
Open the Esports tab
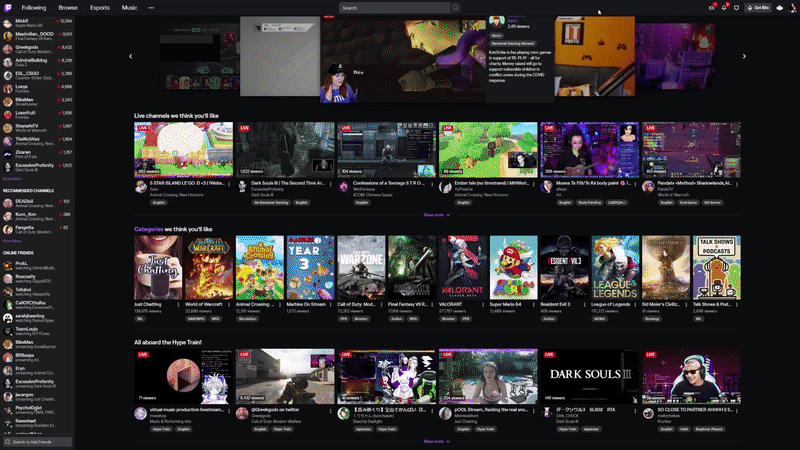[99, 8]
